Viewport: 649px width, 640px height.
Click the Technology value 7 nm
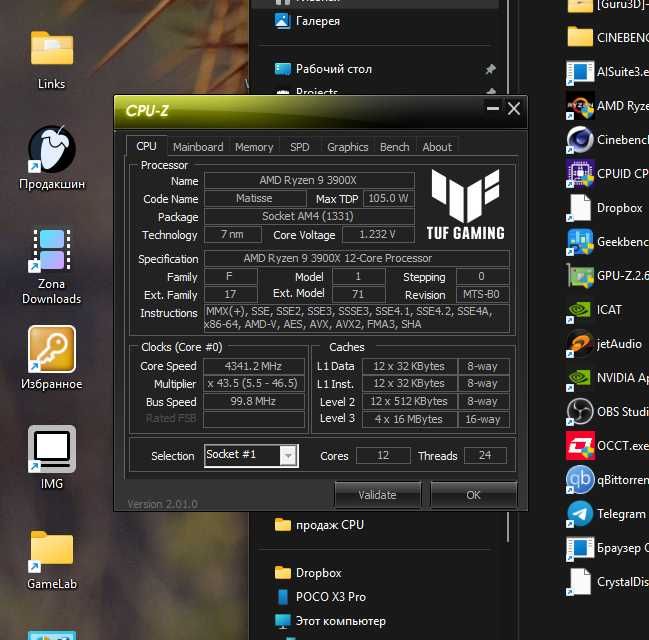(233, 234)
